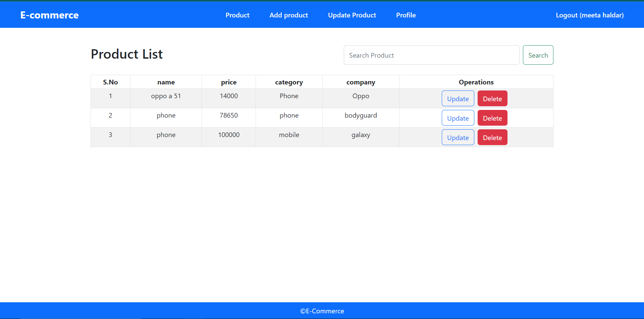Delete the oppo a 51 product
The image size is (644, 319).
[492, 99]
